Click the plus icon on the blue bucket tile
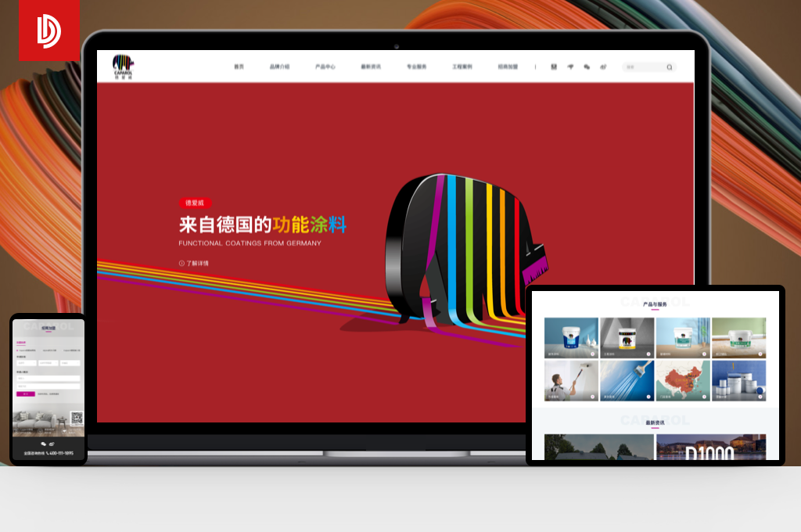Image resolution: width=801 pixels, height=532 pixels. [x=592, y=354]
